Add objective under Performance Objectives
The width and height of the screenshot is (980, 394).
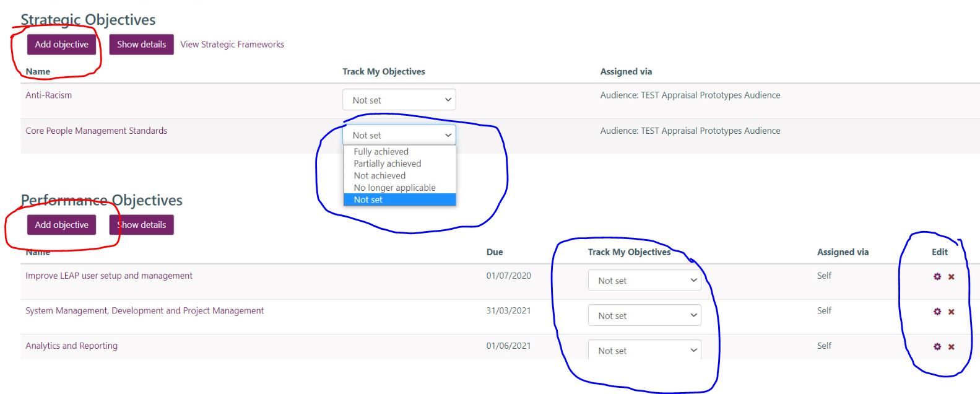[x=61, y=225]
